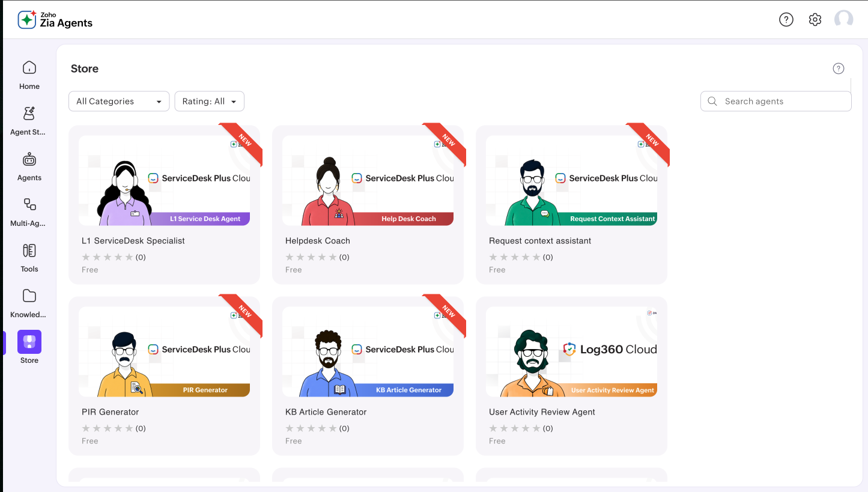Click the Request context assistant title

tap(540, 241)
